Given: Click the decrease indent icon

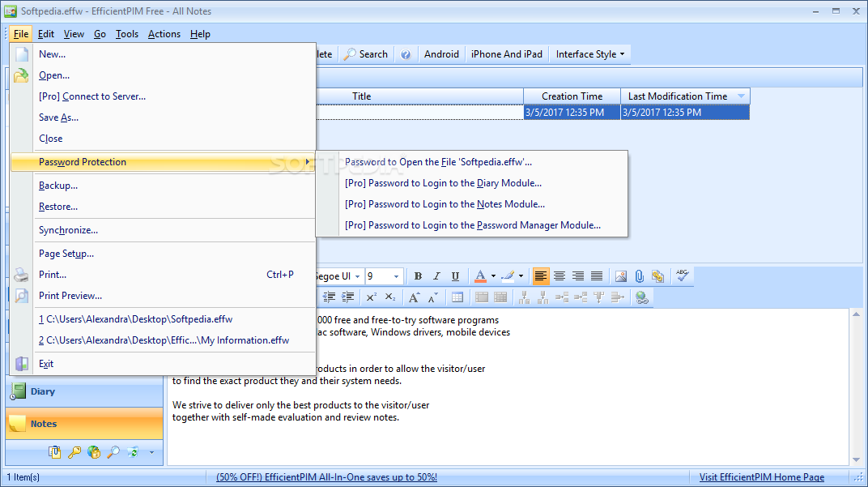Looking at the screenshot, I should point(330,297).
